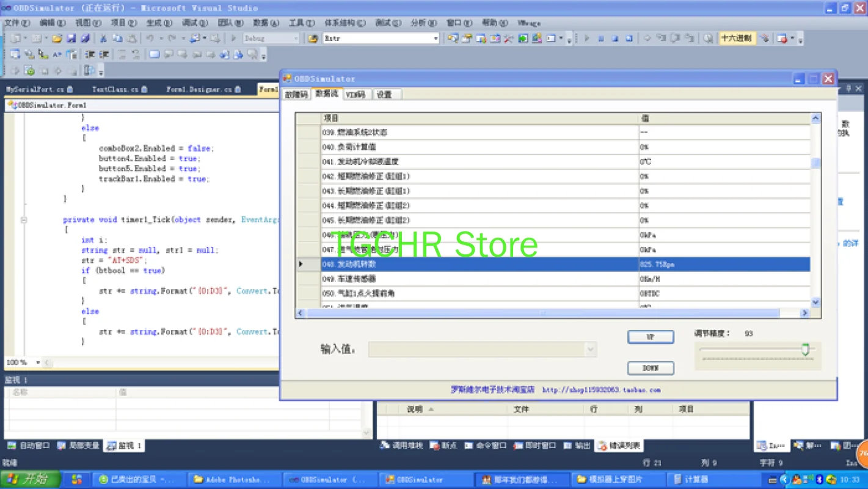Open Adobe Photoshop from the taskbar
868x489 pixels.
(235, 479)
